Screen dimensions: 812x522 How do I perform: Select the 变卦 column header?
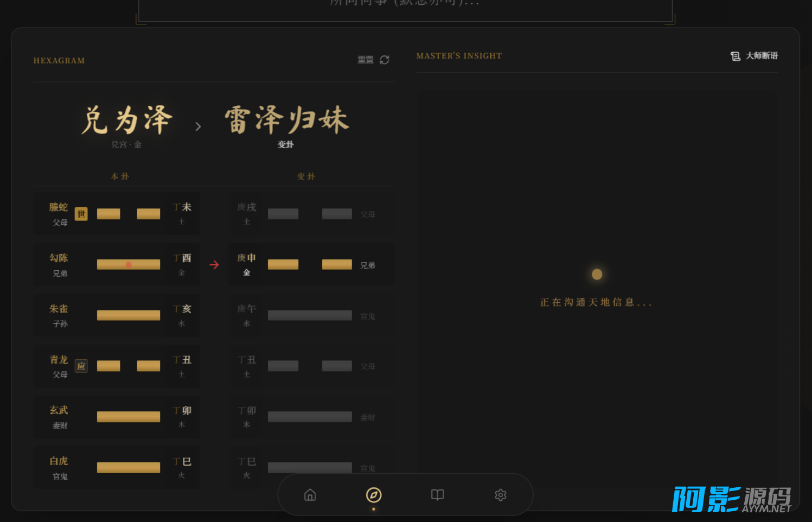click(x=306, y=176)
